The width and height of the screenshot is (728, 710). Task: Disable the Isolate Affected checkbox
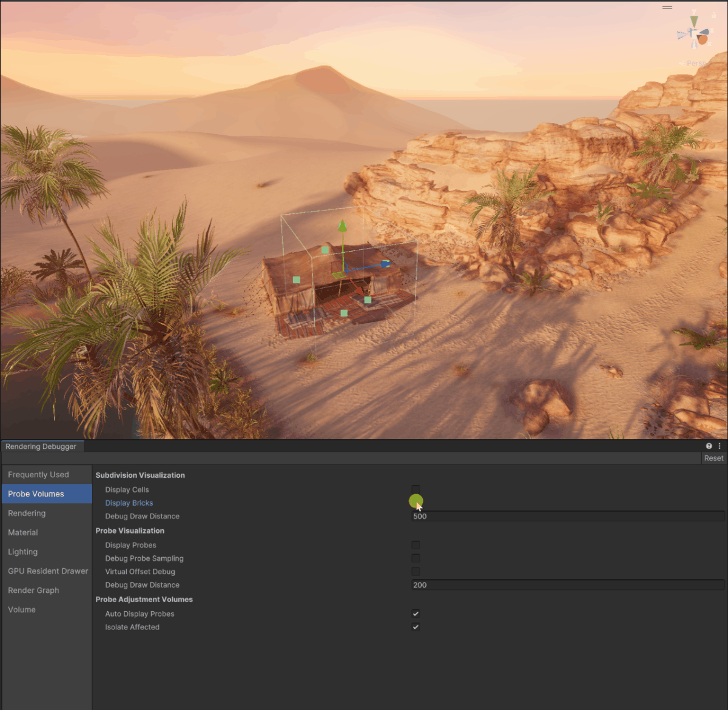click(x=416, y=627)
